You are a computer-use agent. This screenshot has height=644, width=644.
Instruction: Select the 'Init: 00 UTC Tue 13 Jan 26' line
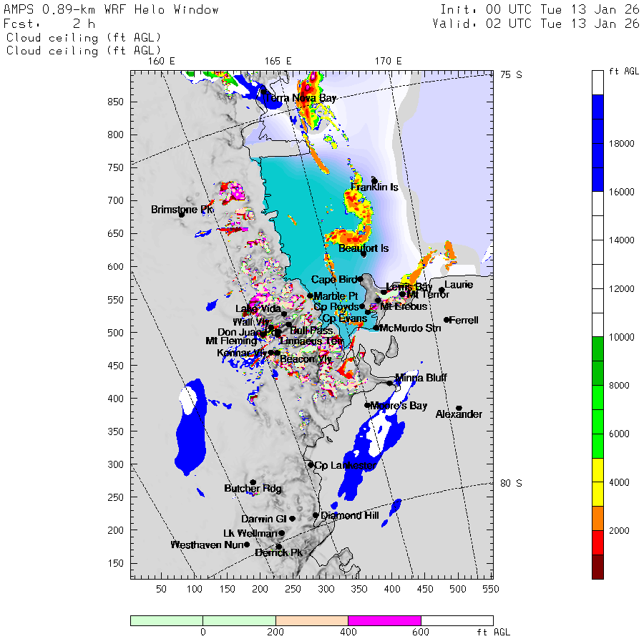[x=540, y=10]
